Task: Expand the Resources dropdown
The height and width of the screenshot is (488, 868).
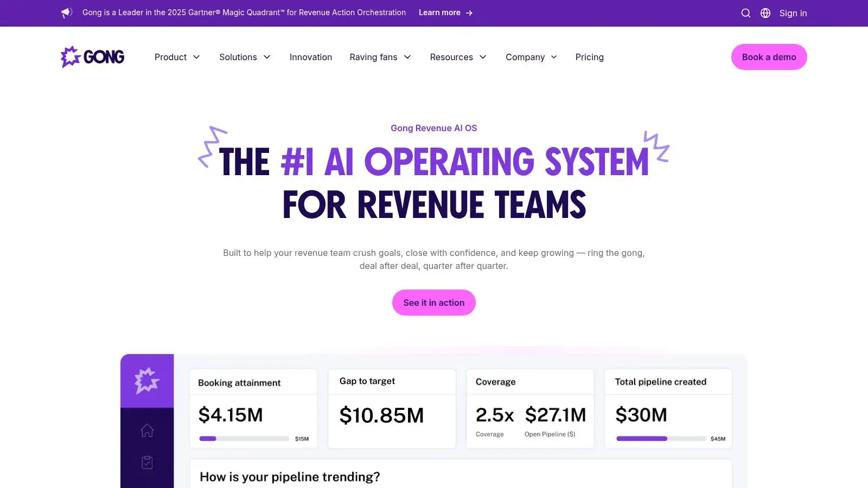Action: click(457, 57)
